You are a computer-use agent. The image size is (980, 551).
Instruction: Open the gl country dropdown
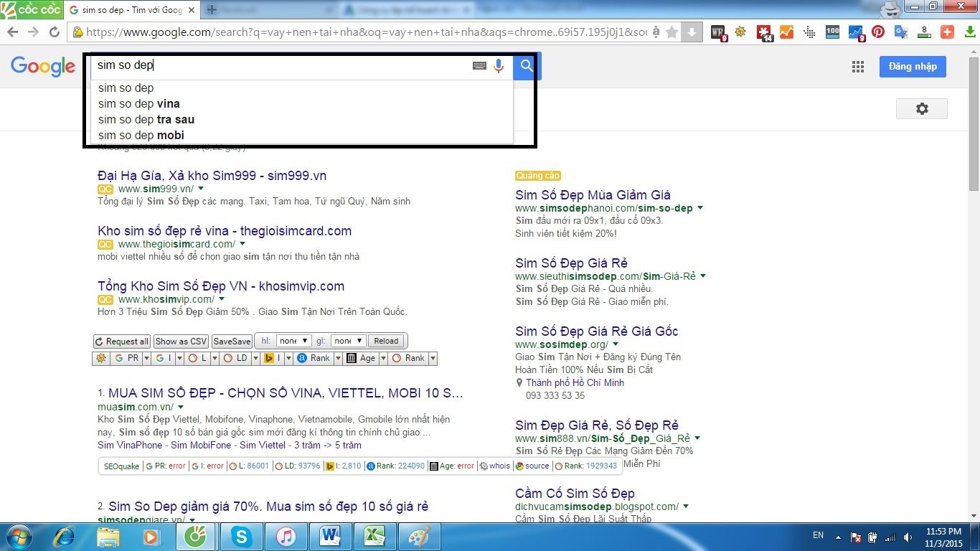(x=349, y=341)
